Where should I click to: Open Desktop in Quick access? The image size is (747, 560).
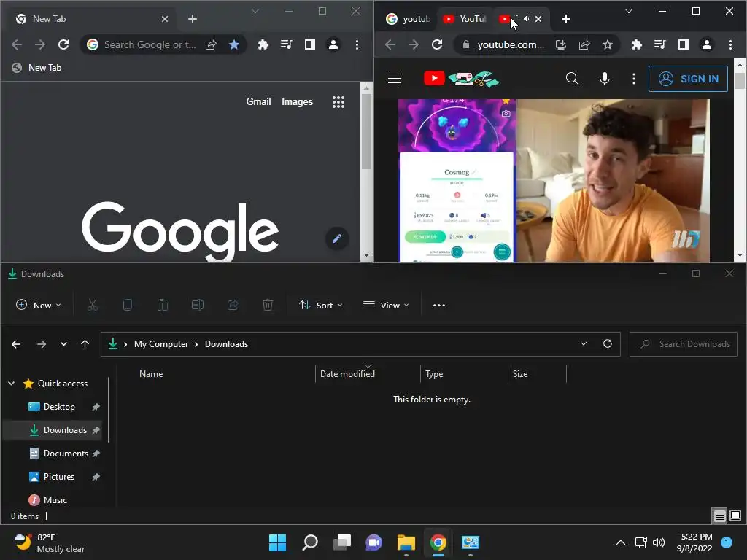[x=59, y=407]
